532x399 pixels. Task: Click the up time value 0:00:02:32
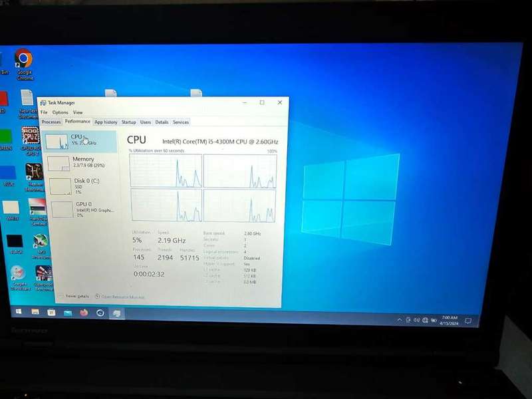tap(148, 274)
